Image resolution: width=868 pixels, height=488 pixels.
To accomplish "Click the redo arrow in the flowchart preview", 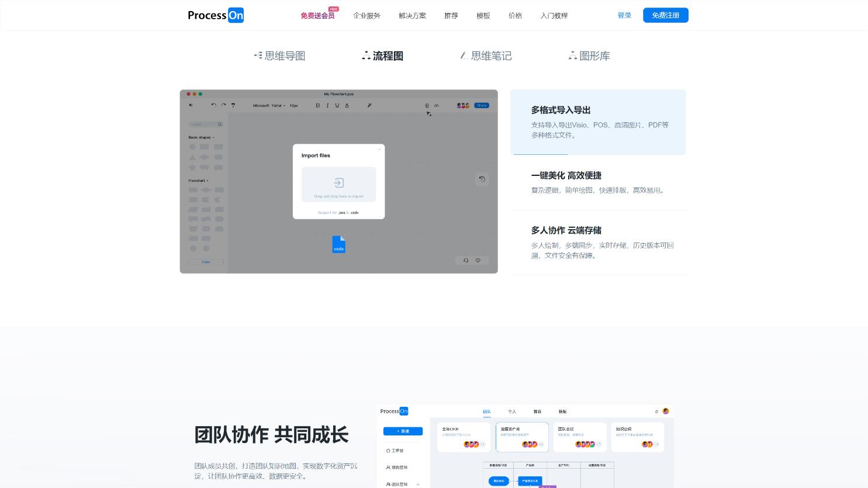I will (223, 105).
